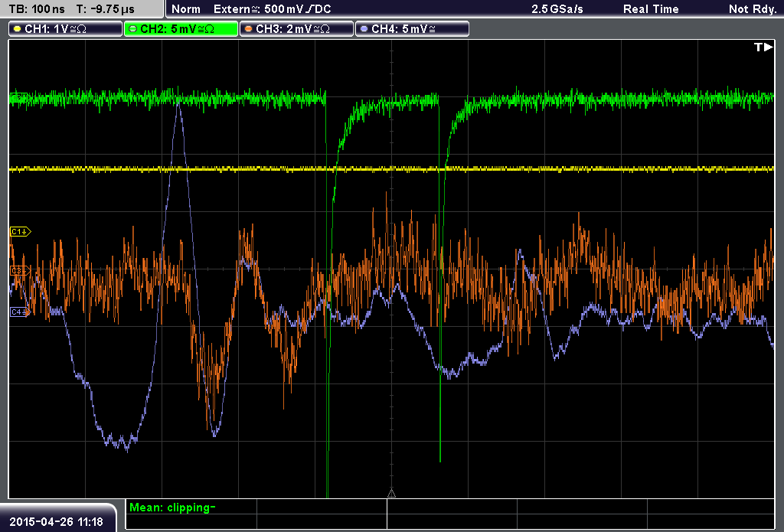Image resolution: width=784 pixels, height=532 pixels.
Task: Click the C4 blue ground level marker
Action: point(20,312)
